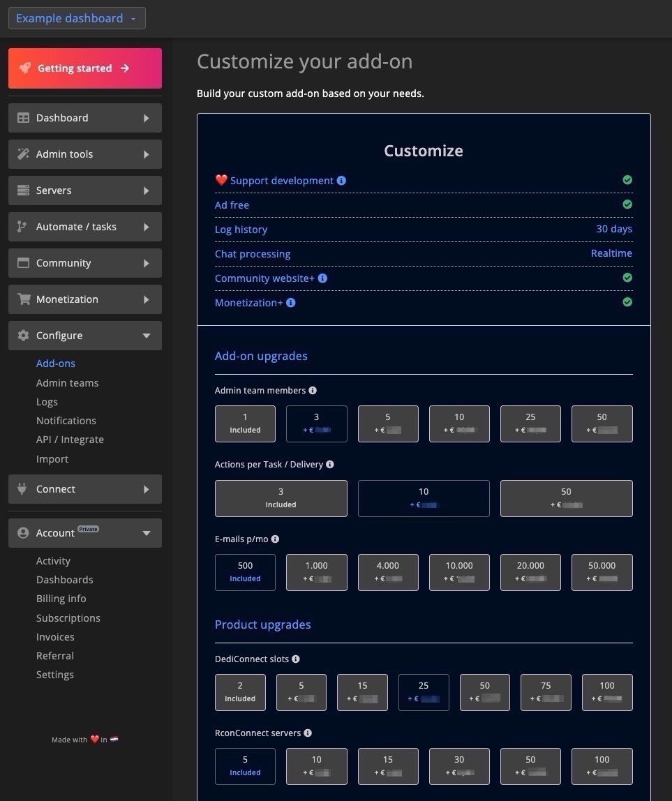Click the Configure gear icon
Image resolution: width=672 pixels, height=801 pixels.
pos(22,335)
